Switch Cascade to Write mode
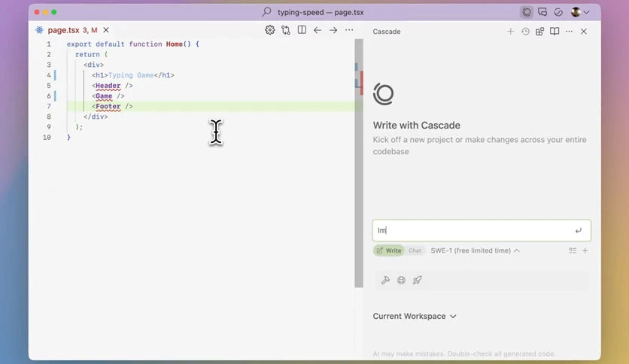This screenshot has width=629, height=364. (x=389, y=250)
